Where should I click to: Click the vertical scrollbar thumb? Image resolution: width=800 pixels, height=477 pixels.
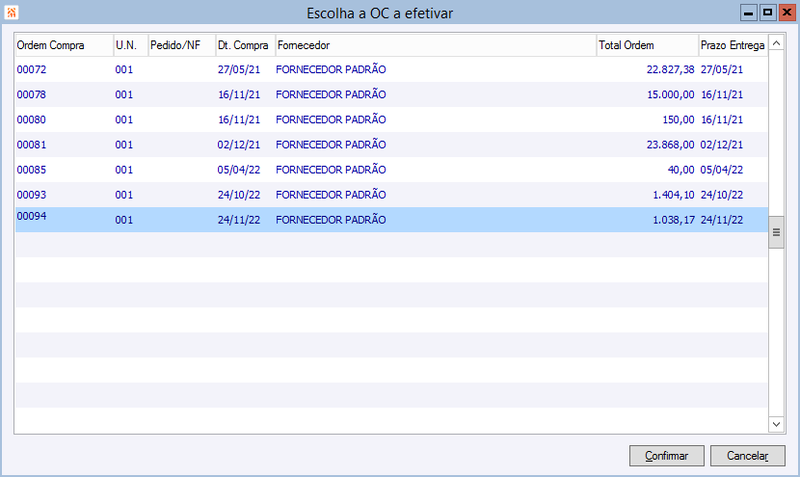coord(776,232)
